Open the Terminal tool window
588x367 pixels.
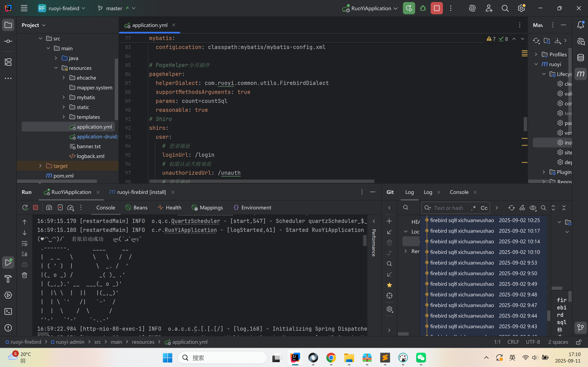click(8, 311)
